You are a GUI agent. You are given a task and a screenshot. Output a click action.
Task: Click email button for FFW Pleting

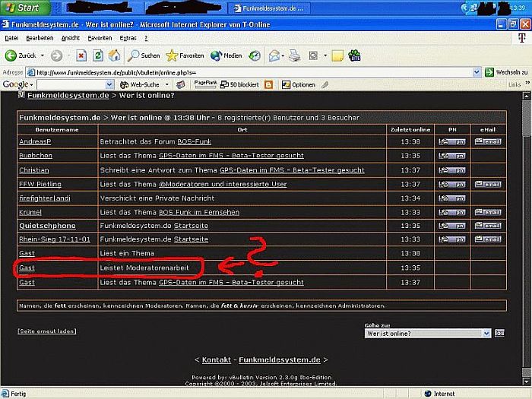tap(488, 184)
